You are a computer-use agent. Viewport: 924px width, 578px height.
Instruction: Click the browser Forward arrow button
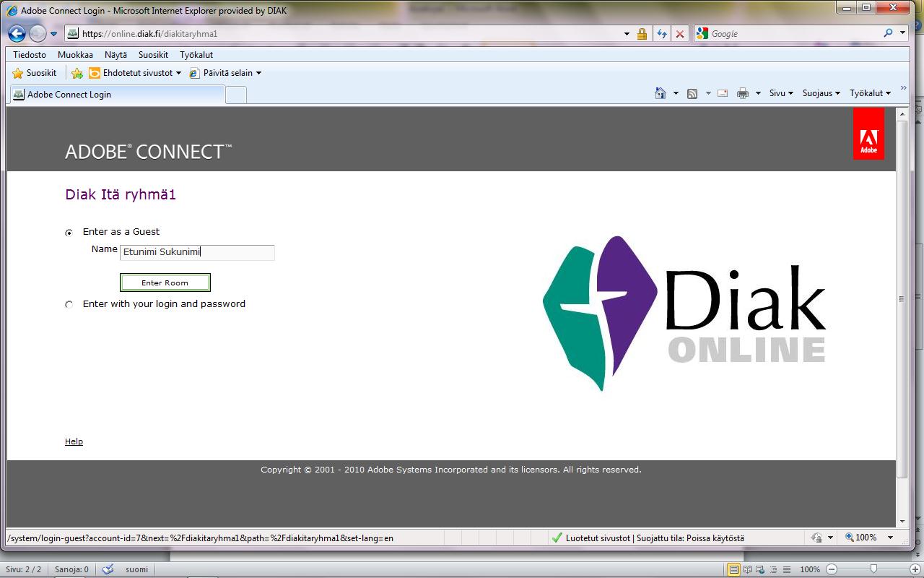(x=38, y=34)
